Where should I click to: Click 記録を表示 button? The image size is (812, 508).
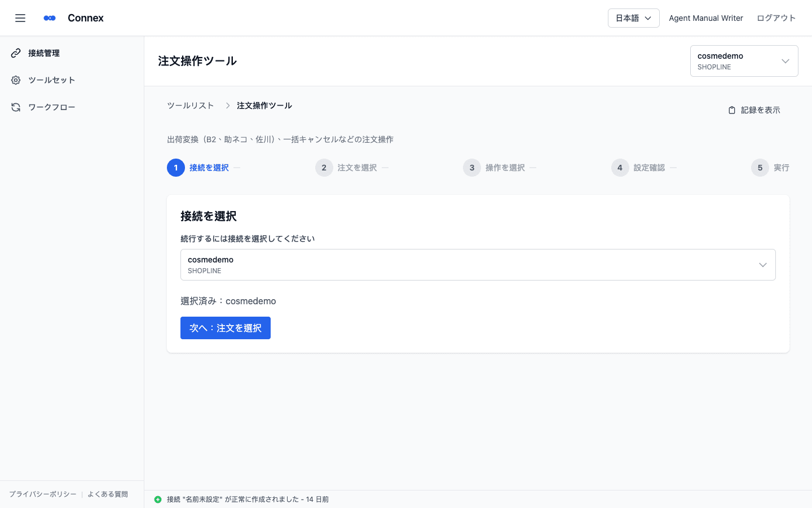[754, 110]
